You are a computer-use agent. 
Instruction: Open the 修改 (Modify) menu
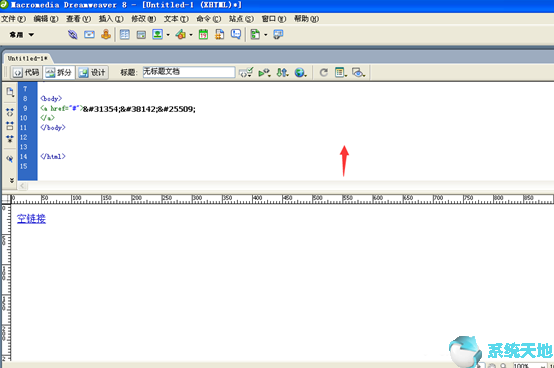pos(143,19)
